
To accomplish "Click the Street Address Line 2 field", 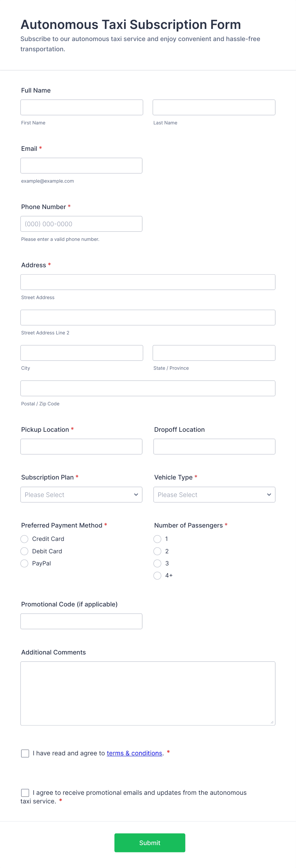I will click(x=148, y=317).
